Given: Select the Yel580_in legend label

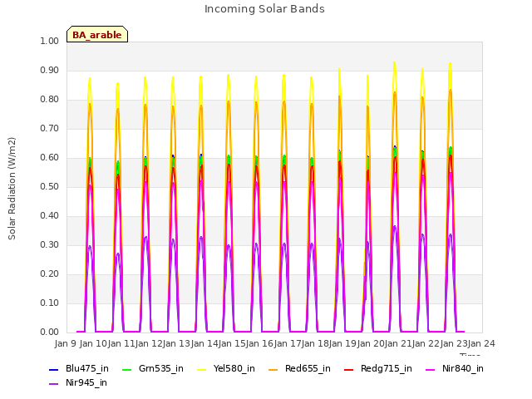Looking at the screenshot, I should [x=234, y=369].
